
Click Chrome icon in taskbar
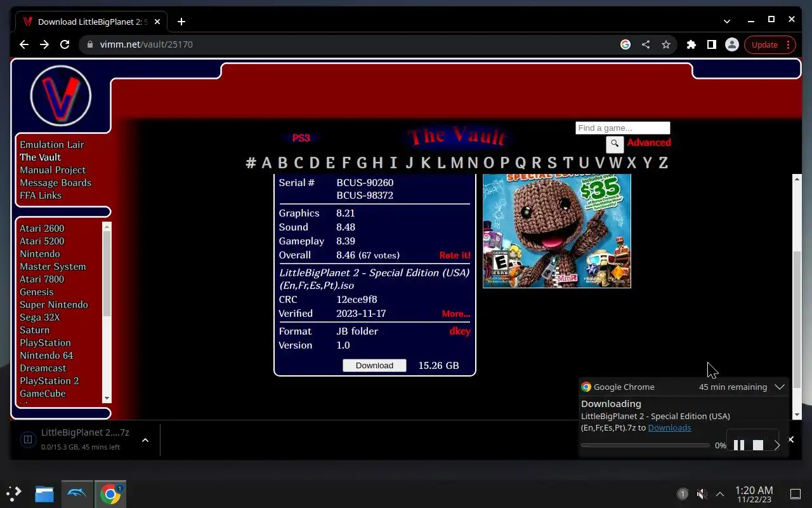pyautogui.click(x=110, y=494)
